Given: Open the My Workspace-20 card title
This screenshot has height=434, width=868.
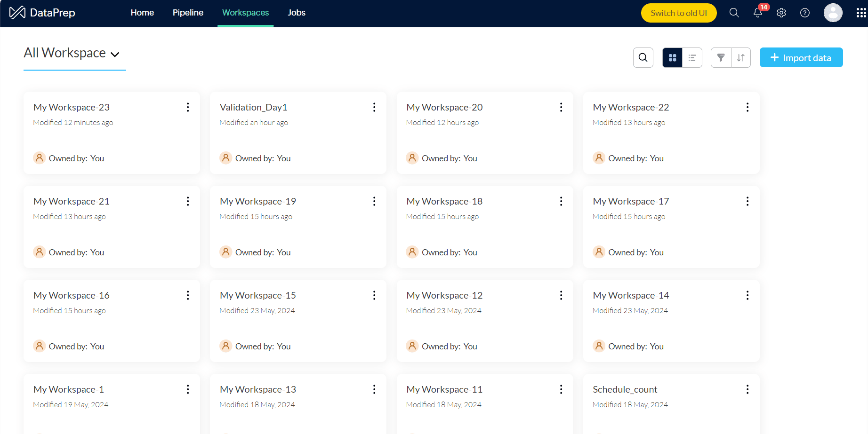Looking at the screenshot, I should pos(445,107).
